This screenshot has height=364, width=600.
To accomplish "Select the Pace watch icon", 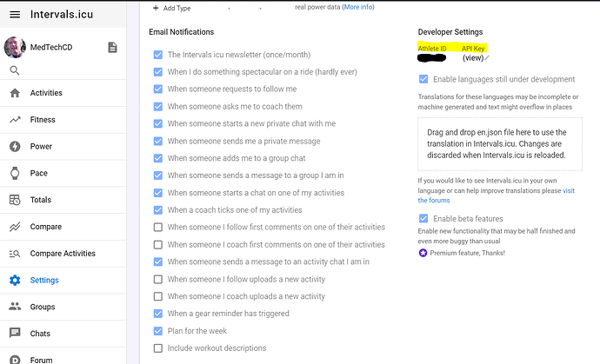I will (x=15, y=173).
